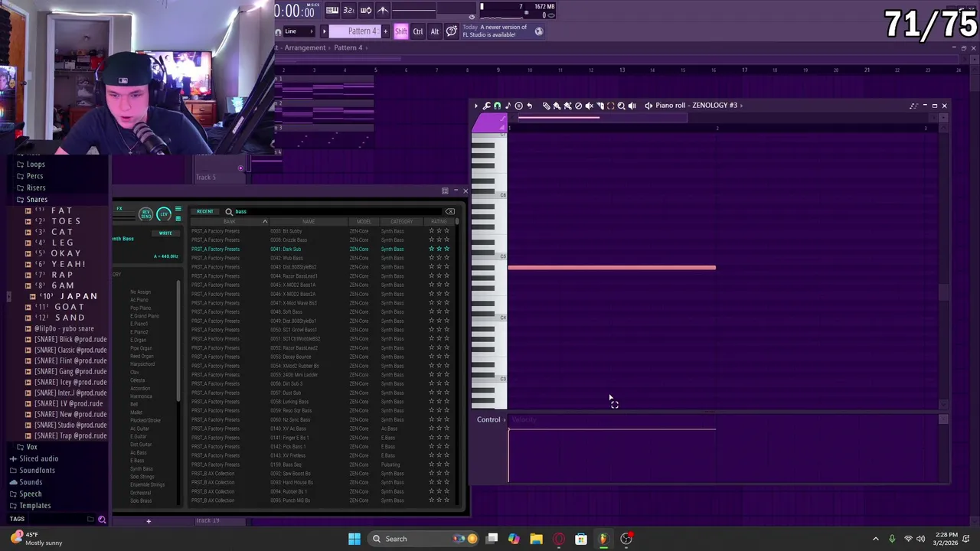Sort presets by BANK column header
The height and width of the screenshot is (551, 980).
coord(229,222)
